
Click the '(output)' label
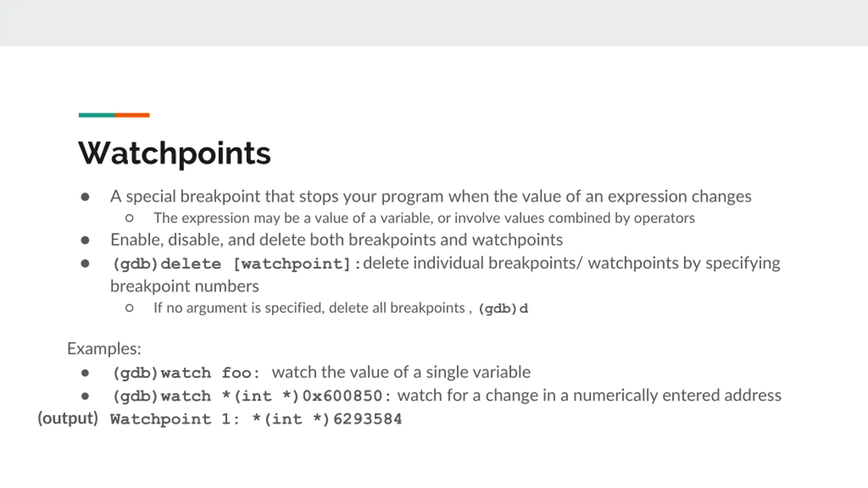pyautogui.click(x=68, y=419)
